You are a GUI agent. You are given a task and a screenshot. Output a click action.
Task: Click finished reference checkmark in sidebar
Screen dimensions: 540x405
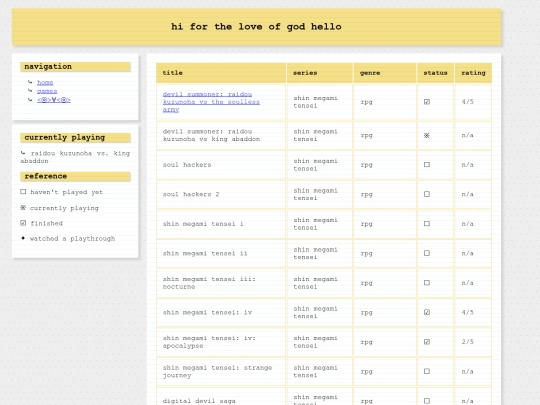23,223
